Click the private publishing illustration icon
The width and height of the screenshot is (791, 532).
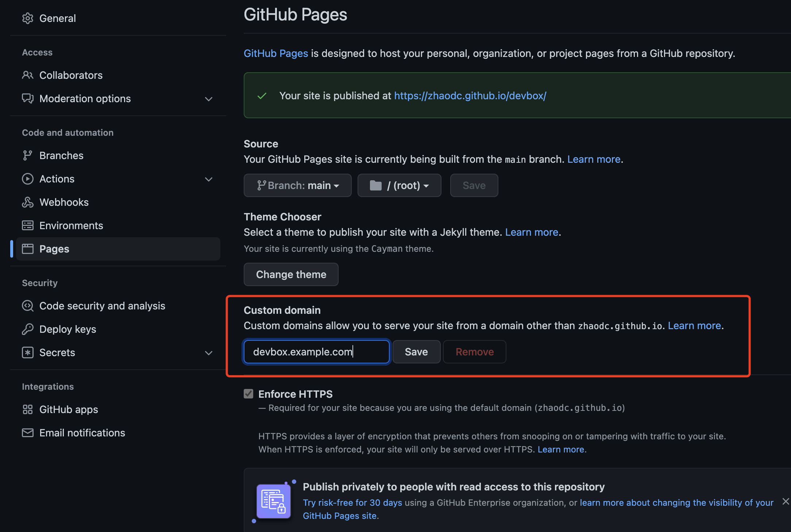point(274,501)
